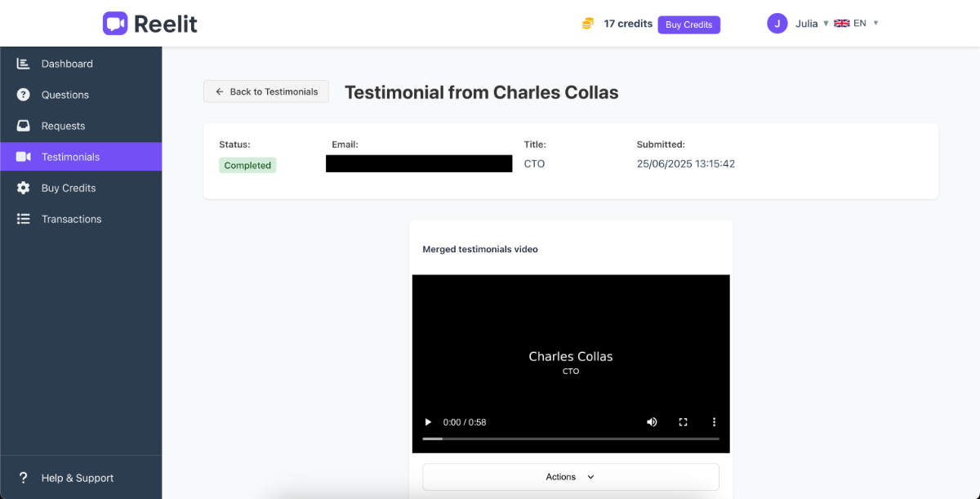Click the video progress bar
The width and height of the screenshot is (980, 499).
click(x=570, y=439)
